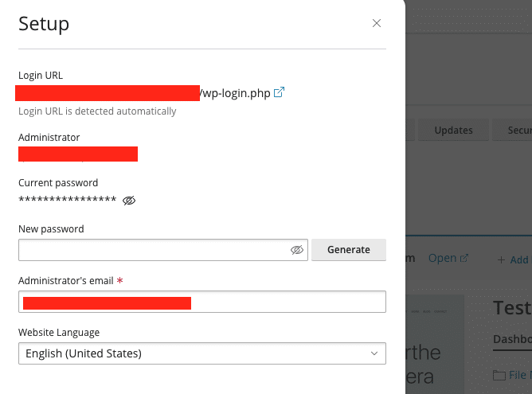Click the Updates button in the background
This screenshot has width=532, height=394.
pyautogui.click(x=453, y=130)
